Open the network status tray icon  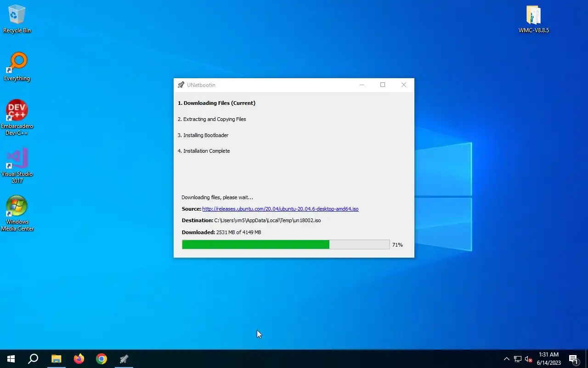pos(518,359)
